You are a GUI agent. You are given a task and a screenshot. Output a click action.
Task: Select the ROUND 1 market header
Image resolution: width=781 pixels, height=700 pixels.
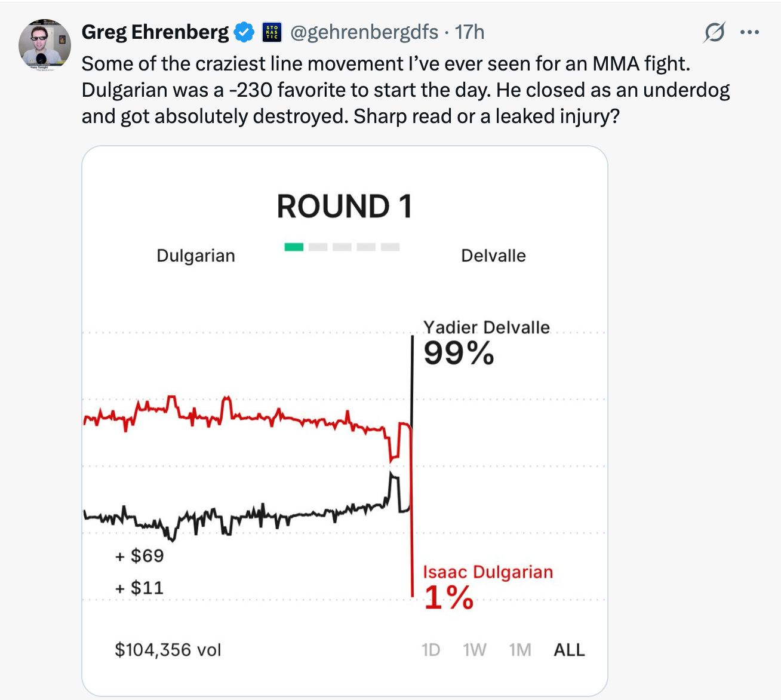(x=343, y=207)
